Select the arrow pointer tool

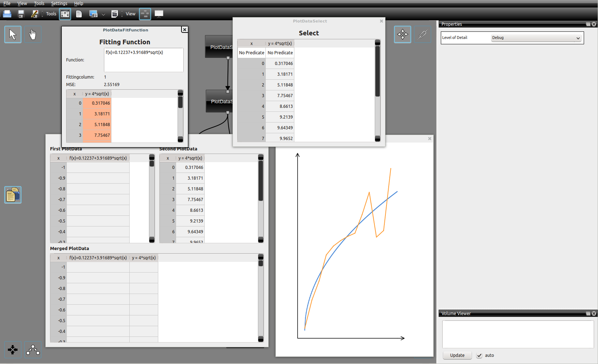13,35
